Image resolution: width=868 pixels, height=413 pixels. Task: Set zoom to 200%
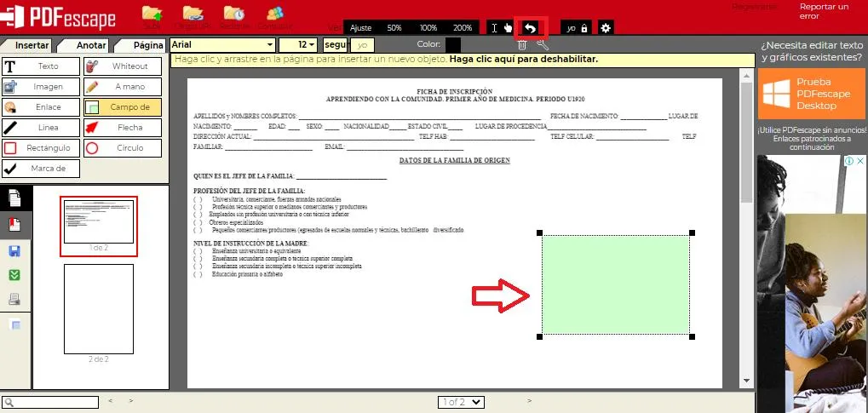tap(463, 28)
